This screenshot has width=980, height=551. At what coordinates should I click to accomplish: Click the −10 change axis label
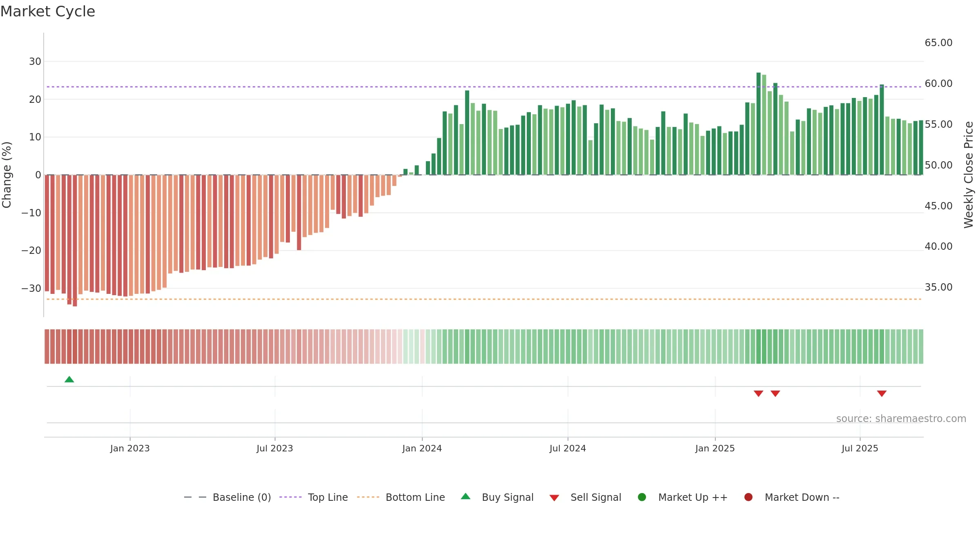(31, 213)
